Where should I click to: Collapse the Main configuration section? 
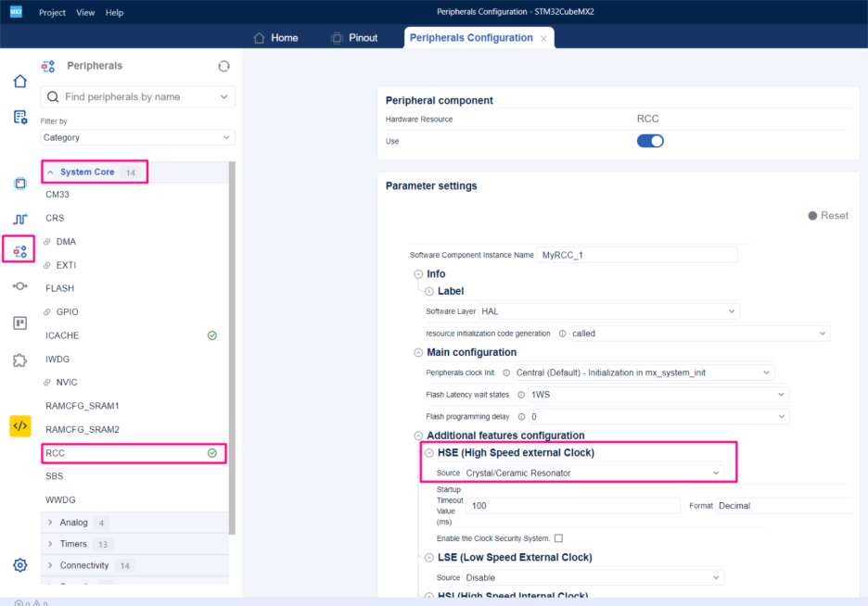(418, 353)
